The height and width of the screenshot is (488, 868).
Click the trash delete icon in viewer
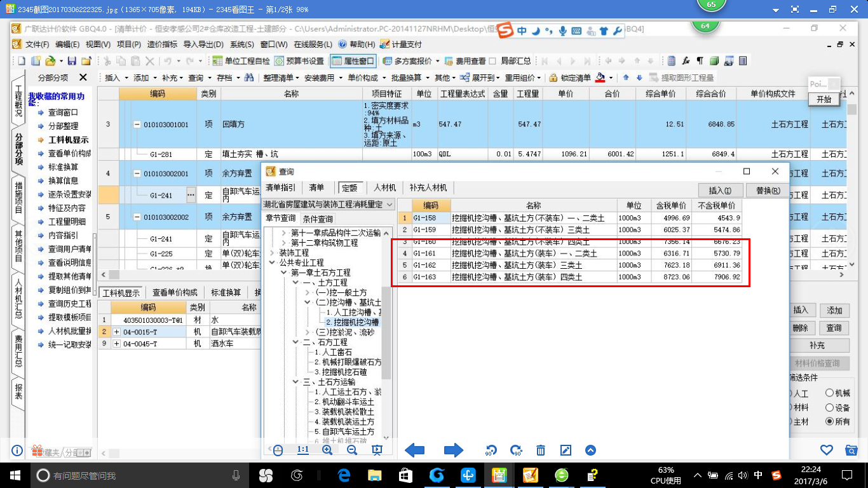(x=541, y=451)
